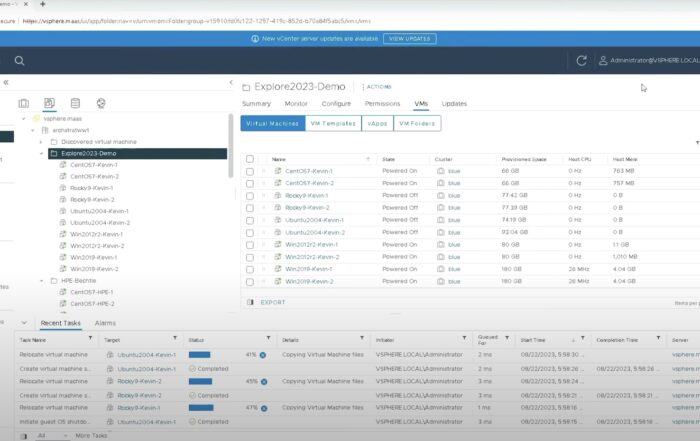Open filter on Queued For column
This screenshot has width=700, height=441.
click(507, 338)
